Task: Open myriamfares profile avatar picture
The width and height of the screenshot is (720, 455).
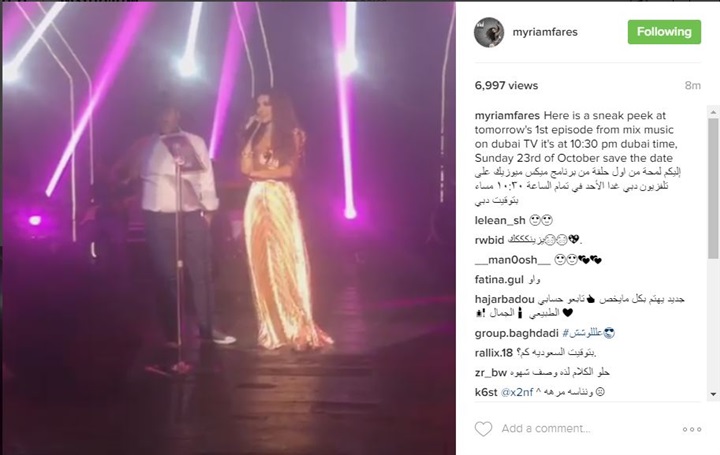Action: click(x=489, y=32)
